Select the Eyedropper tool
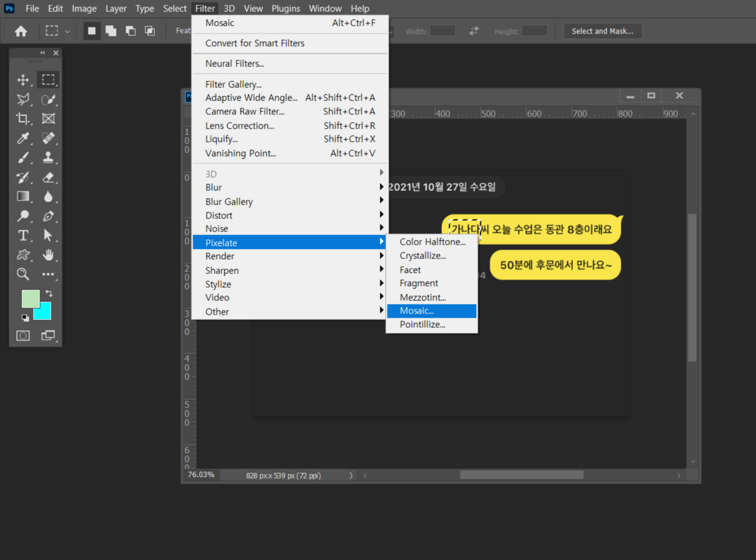756x560 pixels. coord(23,138)
